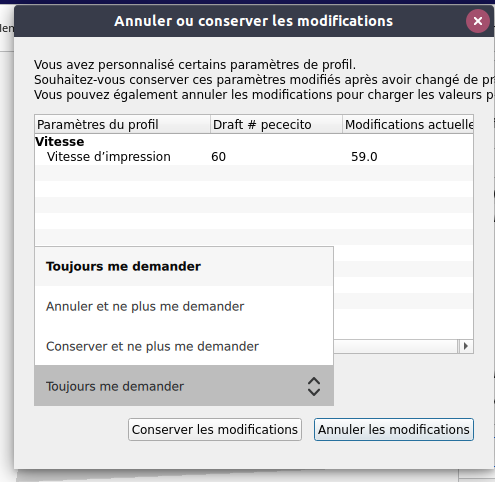Select the Vitesse d'impression setting row
The width and height of the screenshot is (495, 482).
pos(254,157)
